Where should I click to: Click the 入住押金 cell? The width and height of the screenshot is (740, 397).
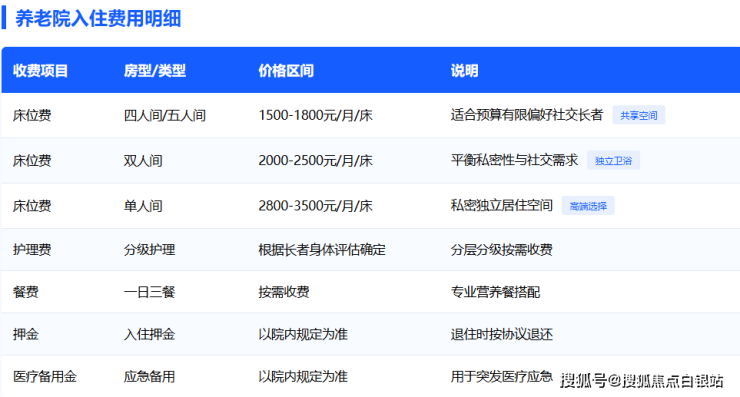pos(149,334)
